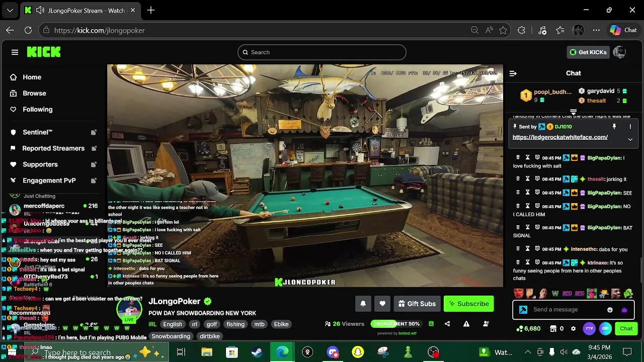Show hidden system tray icons
The width and height of the screenshot is (644, 362).
pos(528,352)
